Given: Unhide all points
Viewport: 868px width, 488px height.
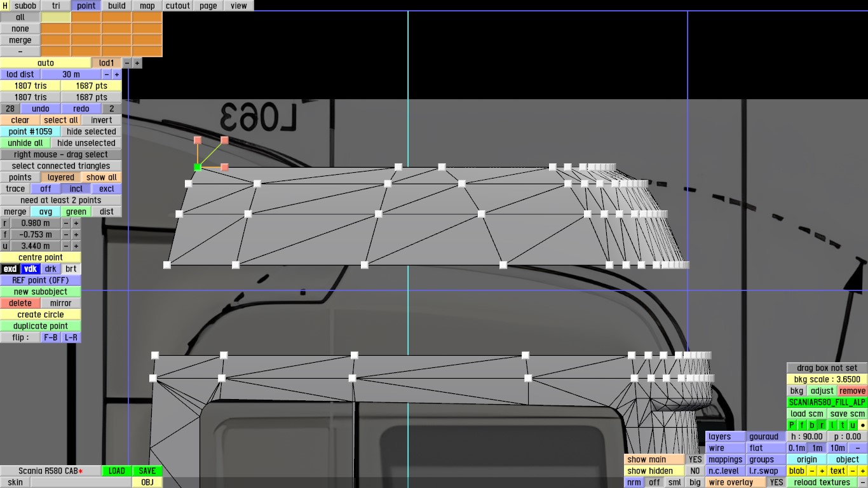Looking at the screenshot, I should pyautogui.click(x=25, y=143).
